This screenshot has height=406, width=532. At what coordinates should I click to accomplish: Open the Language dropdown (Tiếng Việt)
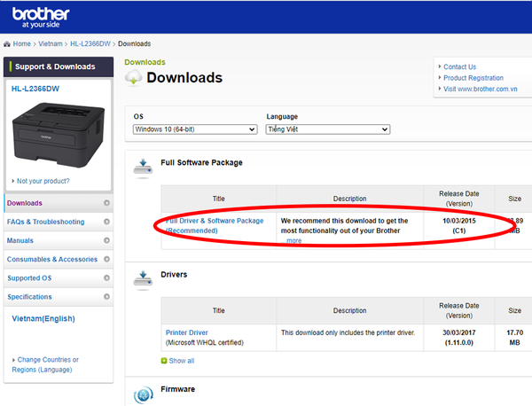click(x=328, y=129)
